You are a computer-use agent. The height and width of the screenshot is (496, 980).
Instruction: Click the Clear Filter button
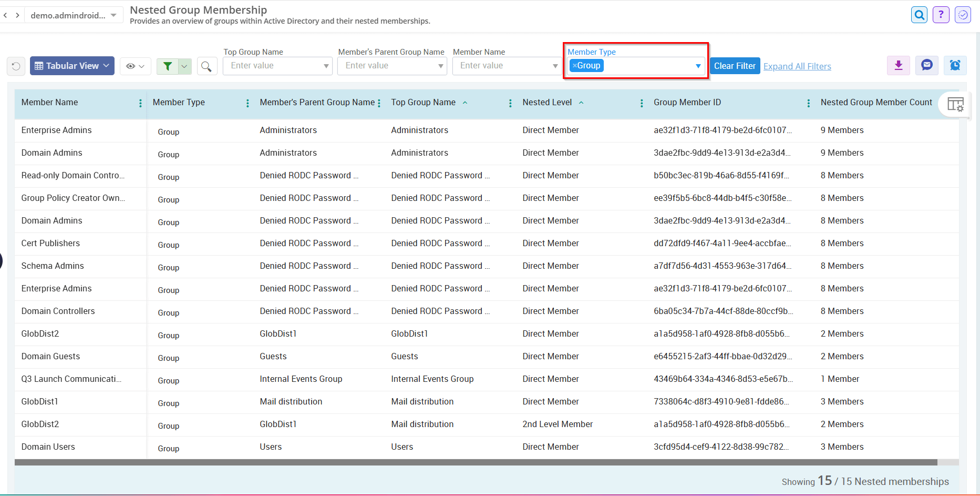click(x=734, y=65)
